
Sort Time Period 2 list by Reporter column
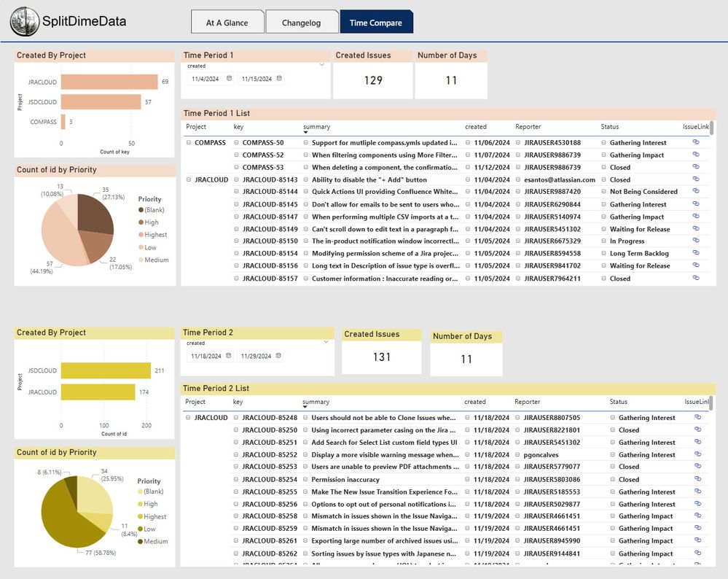pyautogui.click(x=527, y=402)
